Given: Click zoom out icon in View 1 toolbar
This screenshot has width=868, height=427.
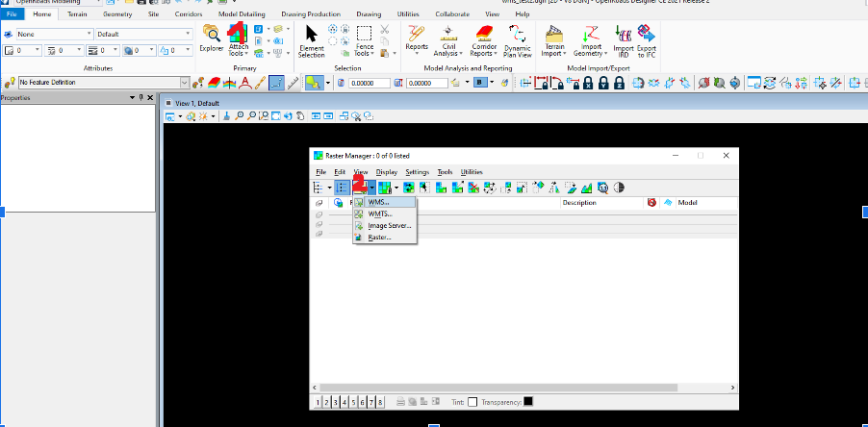Looking at the screenshot, I should [x=251, y=116].
